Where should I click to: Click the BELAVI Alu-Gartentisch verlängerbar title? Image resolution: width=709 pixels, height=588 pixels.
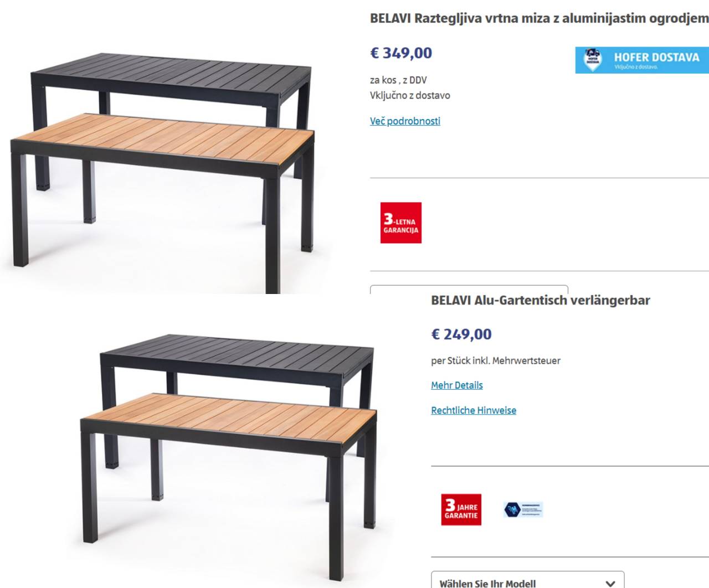coord(541,300)
